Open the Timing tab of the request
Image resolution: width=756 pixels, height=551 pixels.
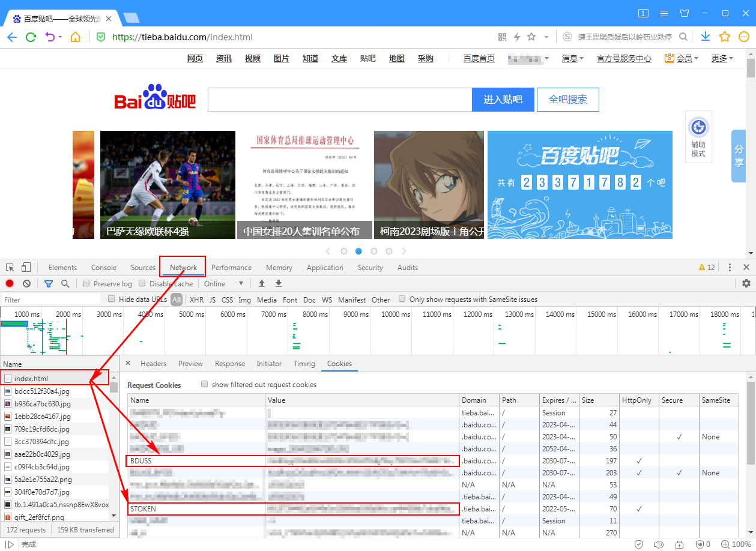pos(304,363)
